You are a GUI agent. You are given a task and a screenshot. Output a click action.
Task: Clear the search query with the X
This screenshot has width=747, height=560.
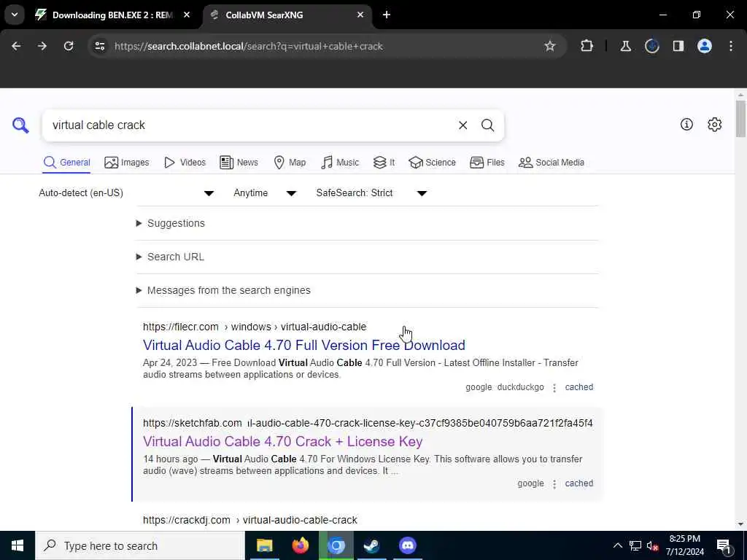[x=462, y=125]
